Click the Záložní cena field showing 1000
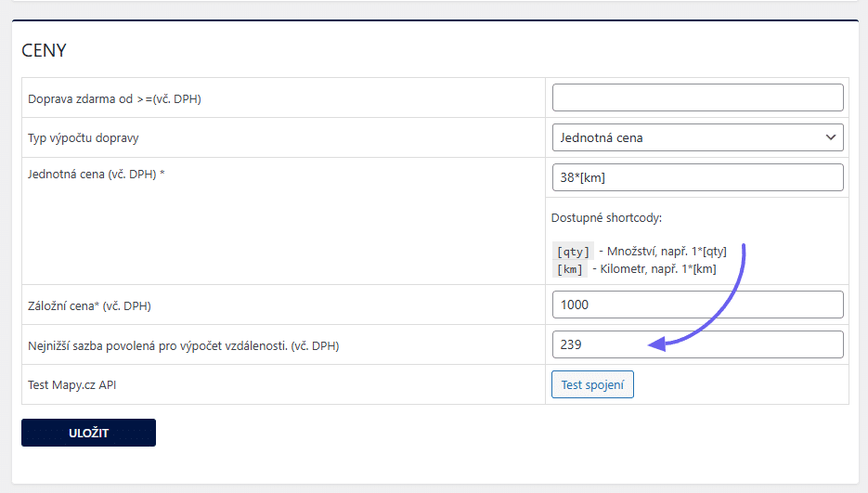 coord(697,305)
